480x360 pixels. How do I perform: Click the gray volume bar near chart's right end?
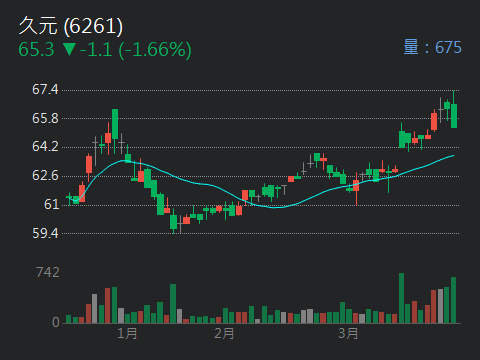point(440,306)
